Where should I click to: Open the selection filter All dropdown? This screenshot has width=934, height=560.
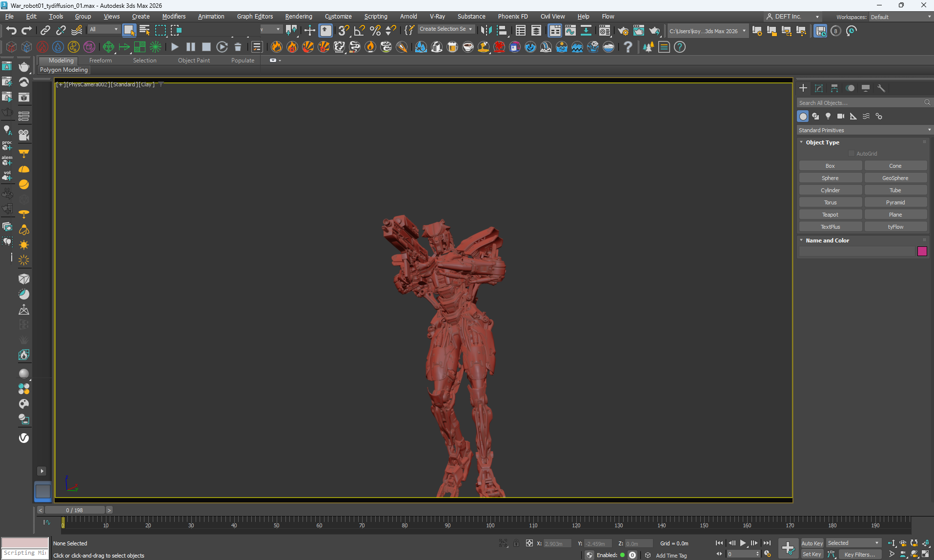104,30
